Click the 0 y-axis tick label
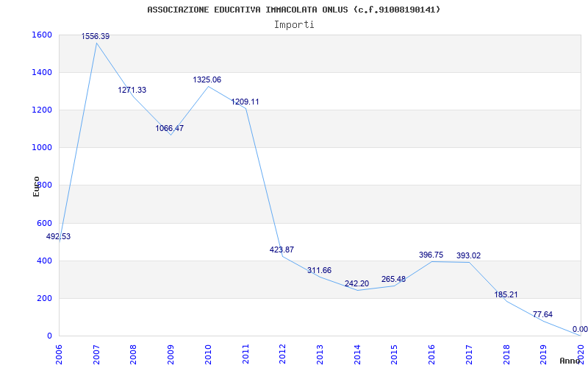 coord(49,336)
